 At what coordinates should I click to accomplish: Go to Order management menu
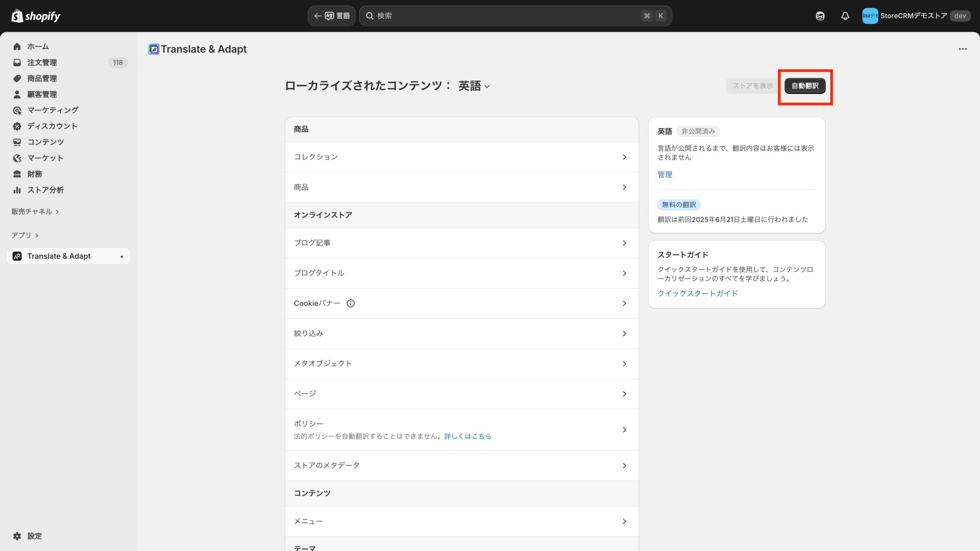click(42, 62)
